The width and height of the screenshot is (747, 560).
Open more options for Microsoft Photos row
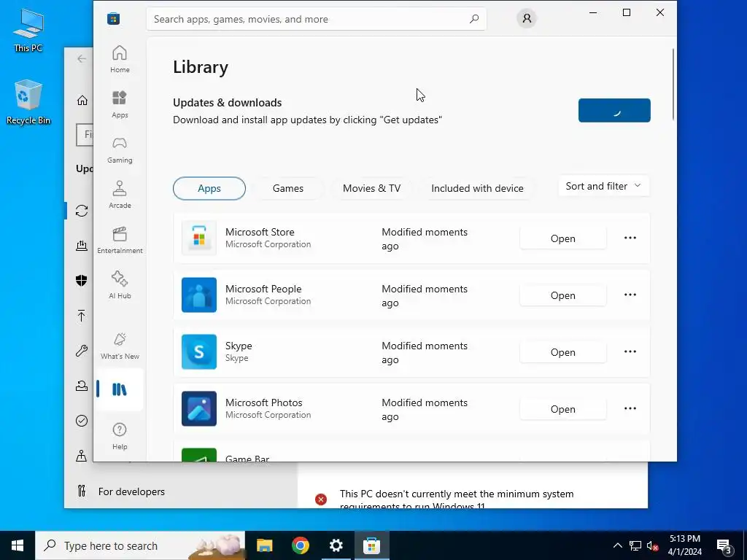(630, 408)
